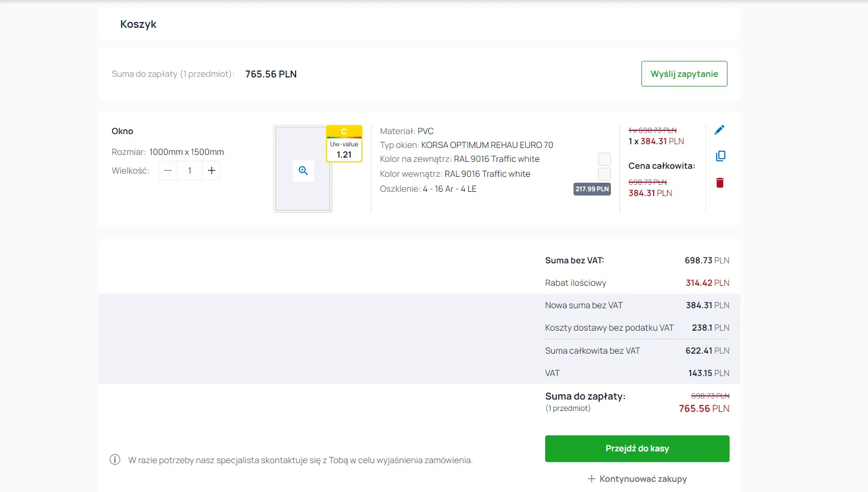Select the interior color swatch RAL 9016
This screenshot has height=492, width=868.
tap(604, 174)
